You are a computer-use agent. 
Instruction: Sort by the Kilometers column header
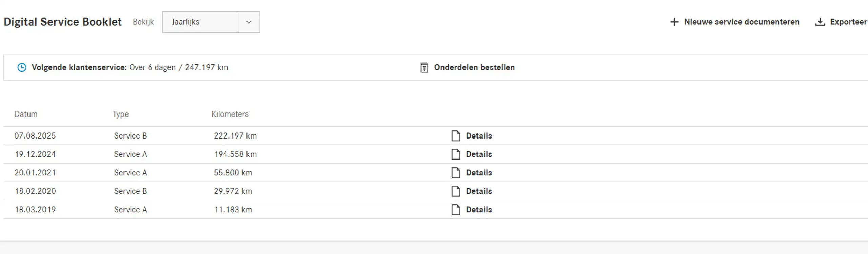(230, 114)
